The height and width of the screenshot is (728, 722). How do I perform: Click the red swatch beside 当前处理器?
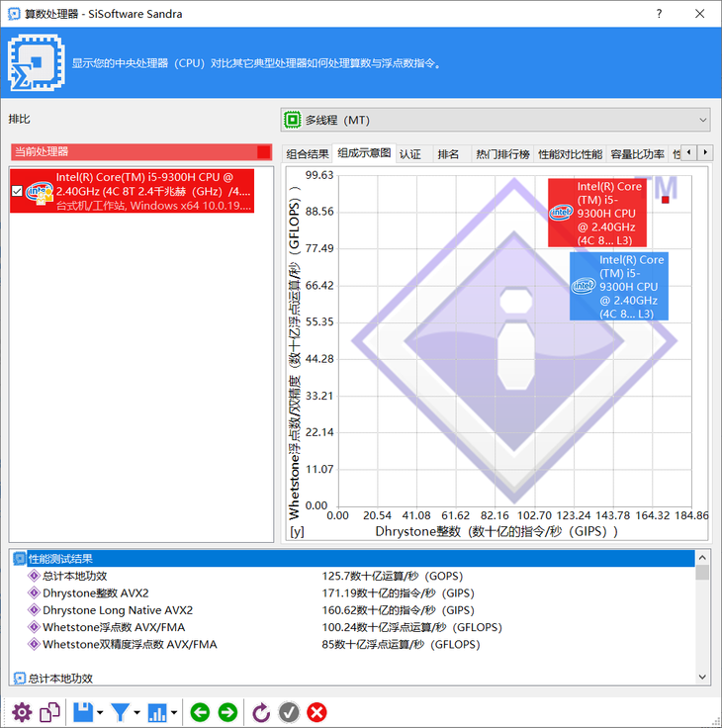[263, 151]
